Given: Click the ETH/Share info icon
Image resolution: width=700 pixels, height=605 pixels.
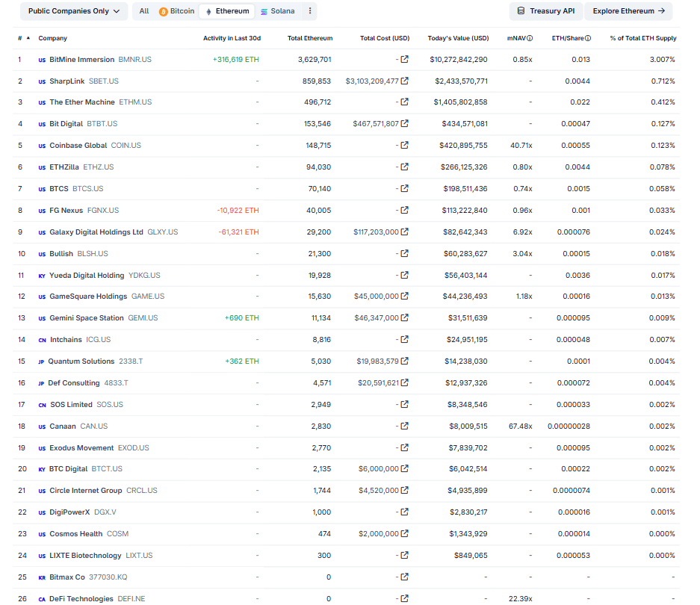Looking at the screenshot, I should coord(588,38).
